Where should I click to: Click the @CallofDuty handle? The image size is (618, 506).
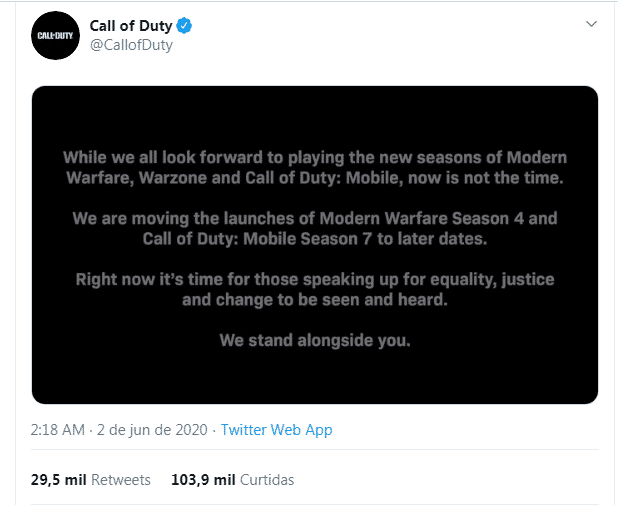pos(131,45)
